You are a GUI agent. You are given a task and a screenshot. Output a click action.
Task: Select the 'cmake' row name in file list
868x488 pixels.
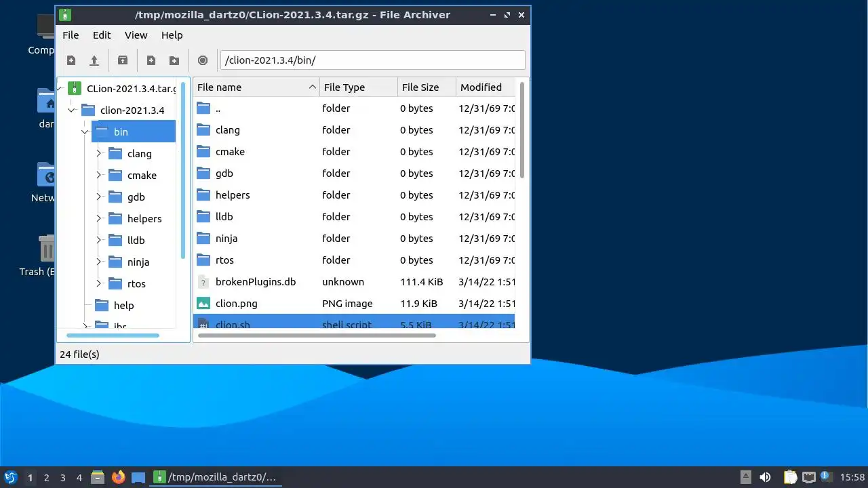231,152
